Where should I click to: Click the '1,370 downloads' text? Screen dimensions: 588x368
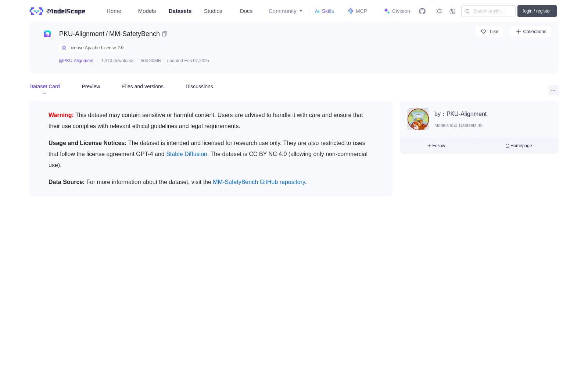[x=118, y=61]
